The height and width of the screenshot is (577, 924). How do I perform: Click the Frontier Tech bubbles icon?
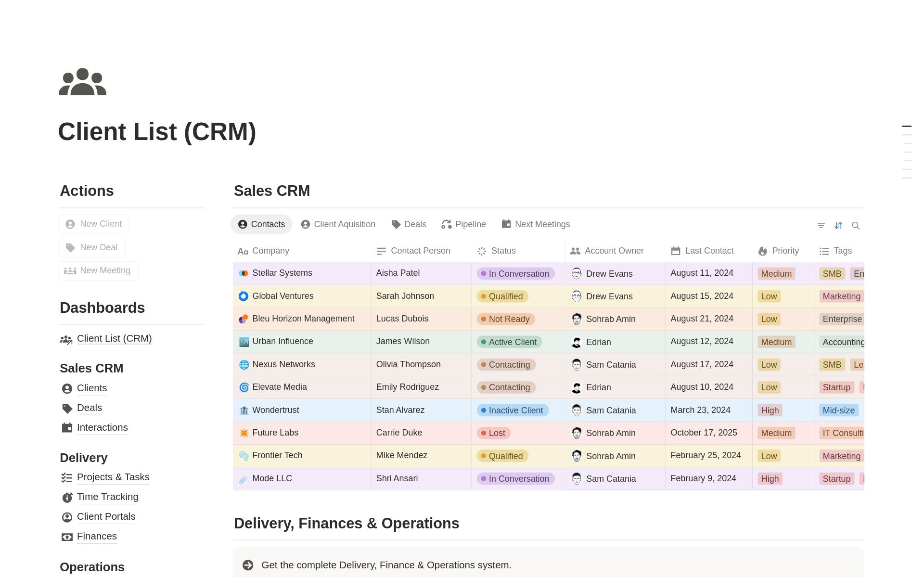coord(244,455)
